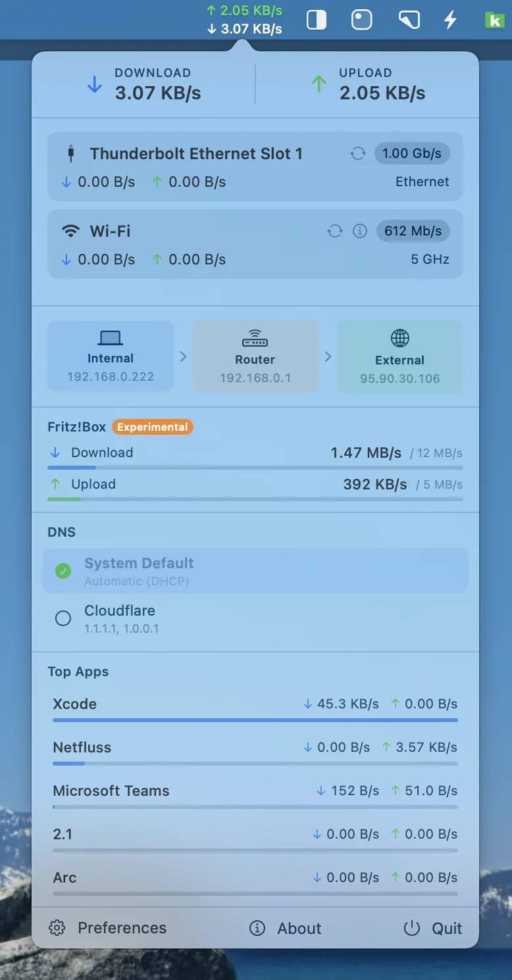This screenshot has height=980, width=512.
Task: Click the total upload value 2.05 KB/s
Action: point(382,93)
